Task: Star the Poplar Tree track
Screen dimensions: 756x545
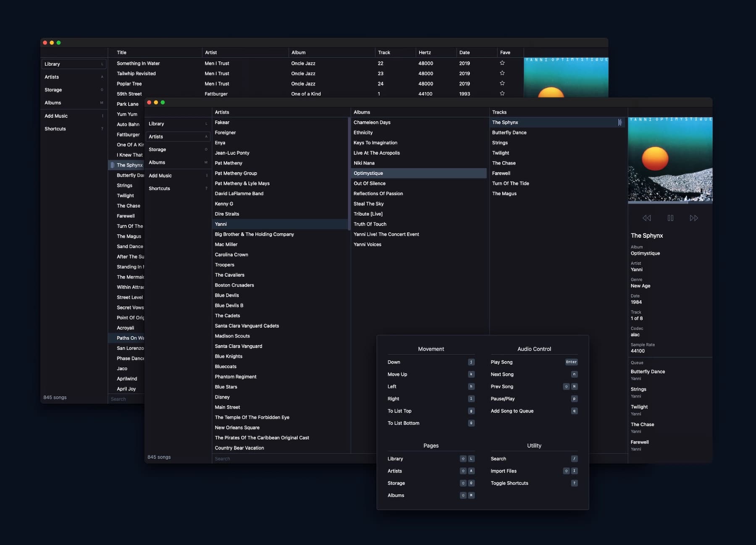Action: 502,83
